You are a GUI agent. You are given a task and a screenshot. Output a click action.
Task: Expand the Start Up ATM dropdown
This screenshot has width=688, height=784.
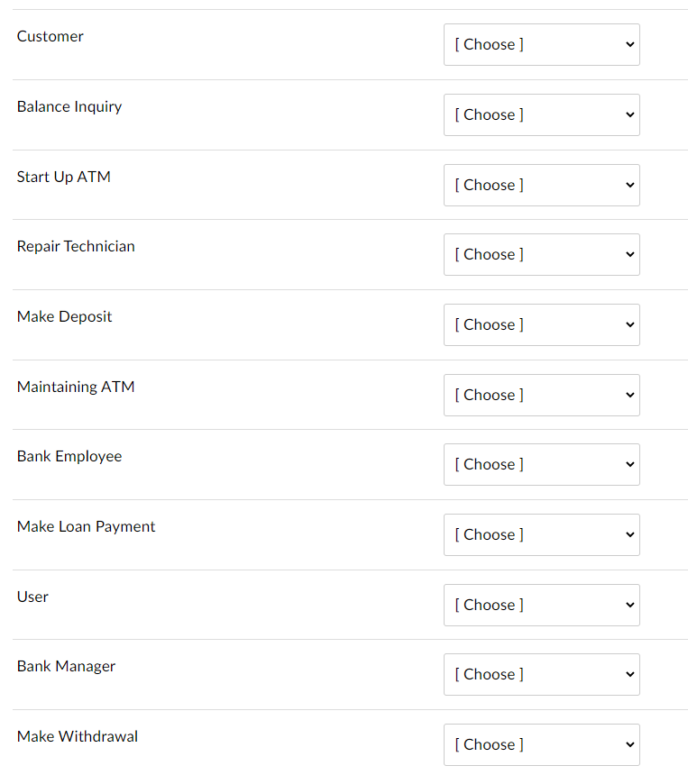click(x=541, y=185)
